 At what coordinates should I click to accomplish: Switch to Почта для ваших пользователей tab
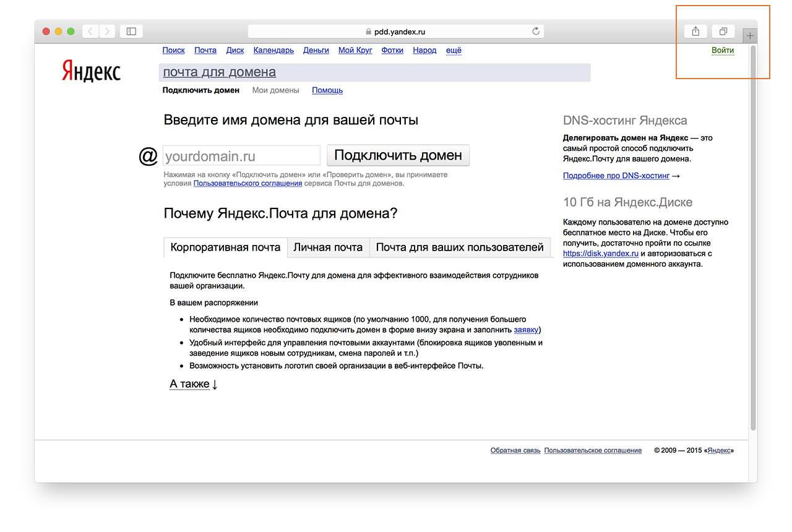tap(460, 247)
